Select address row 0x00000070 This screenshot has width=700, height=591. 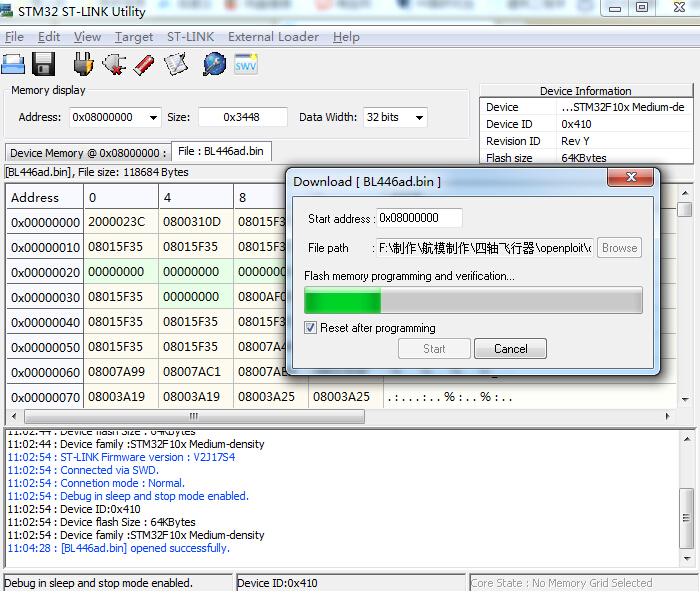click(x=45, y=397)
